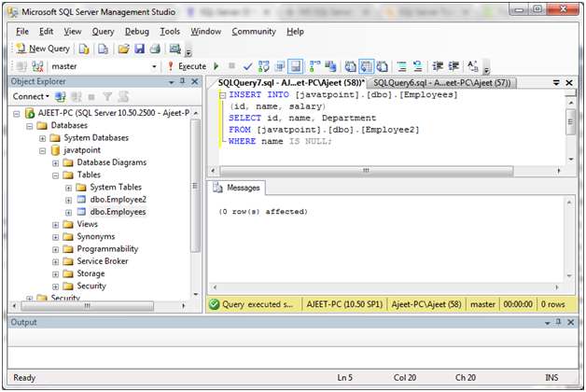
Task: Collapse the INSERT statement outline box
Action: [222, 95]
